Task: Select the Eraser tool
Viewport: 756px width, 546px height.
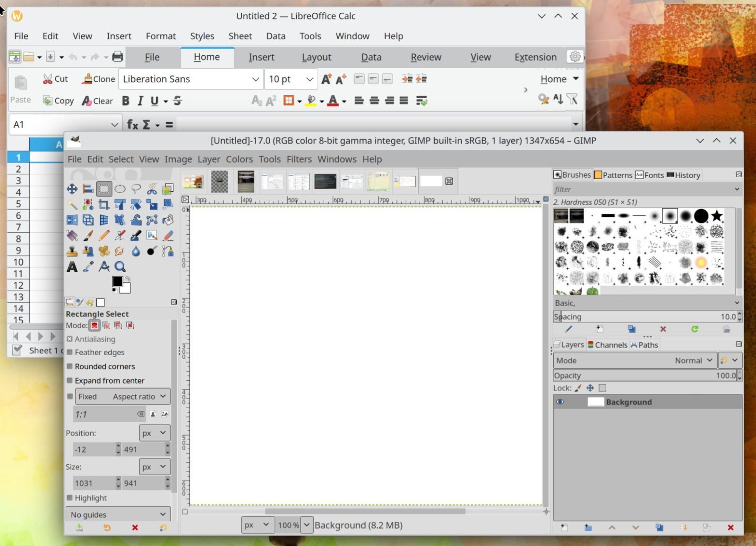Action: 167,235
